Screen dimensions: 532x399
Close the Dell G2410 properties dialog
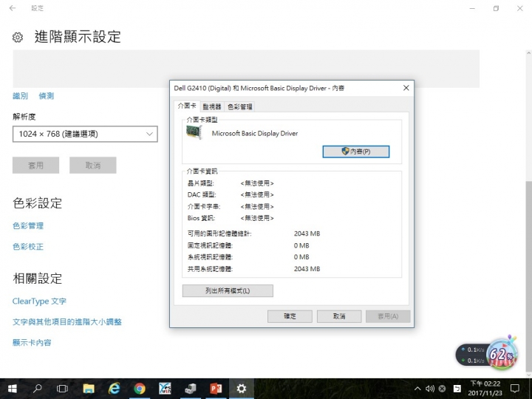click(406, 88)
